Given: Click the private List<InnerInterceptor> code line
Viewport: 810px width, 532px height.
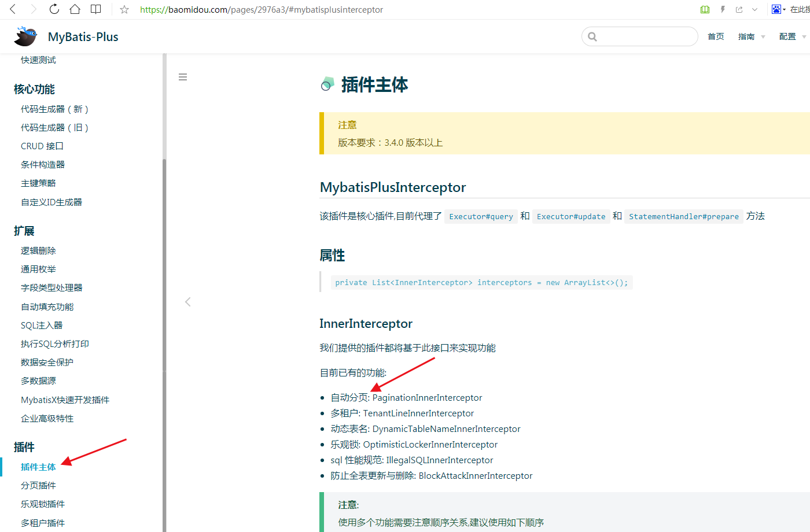Looking at the screenshot, I should pos(481,283).
